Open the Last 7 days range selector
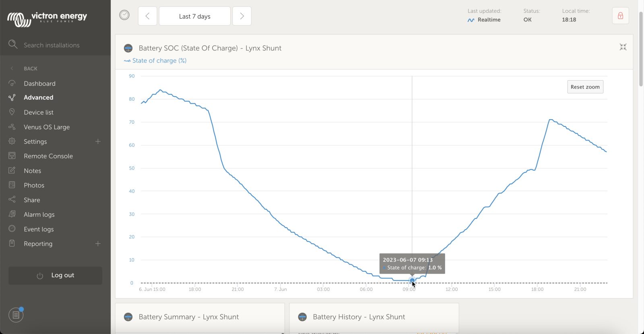 coord(195,16)
